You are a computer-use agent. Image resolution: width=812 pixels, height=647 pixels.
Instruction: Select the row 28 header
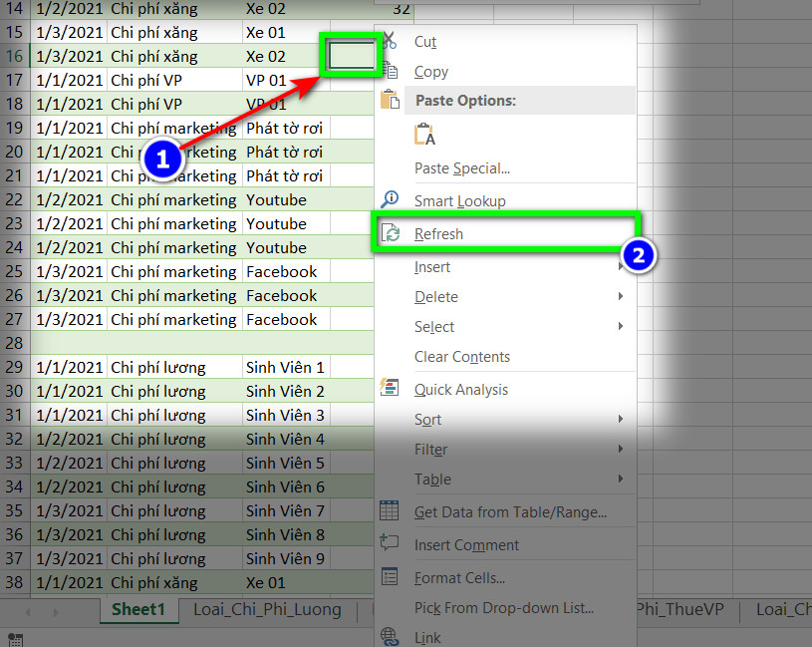point(15,343)
